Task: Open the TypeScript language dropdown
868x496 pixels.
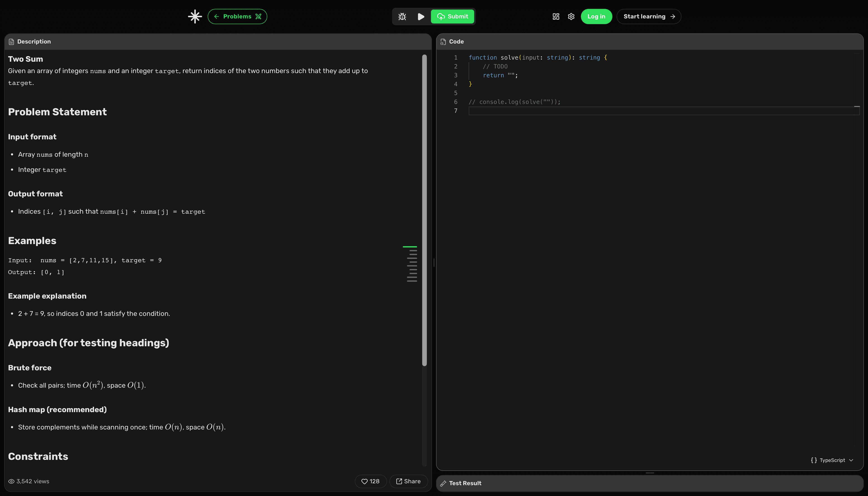Action: tap(832, 460)
